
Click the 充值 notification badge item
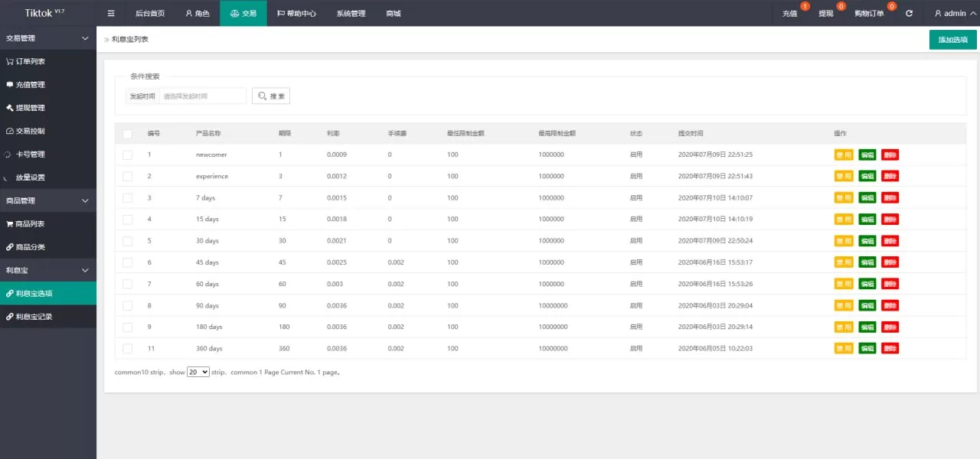[791, 13]
